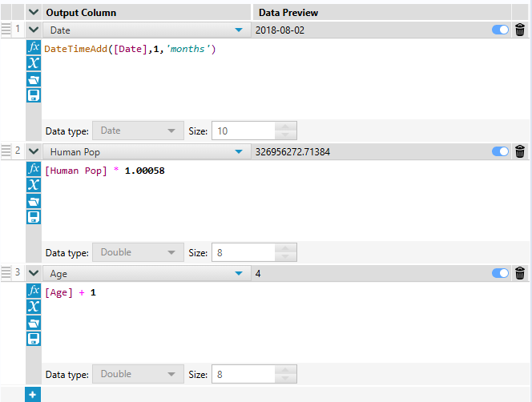This screenshot has width=532, height=402.
Task: Click the Size field showing 10
Action: [244, 131]
